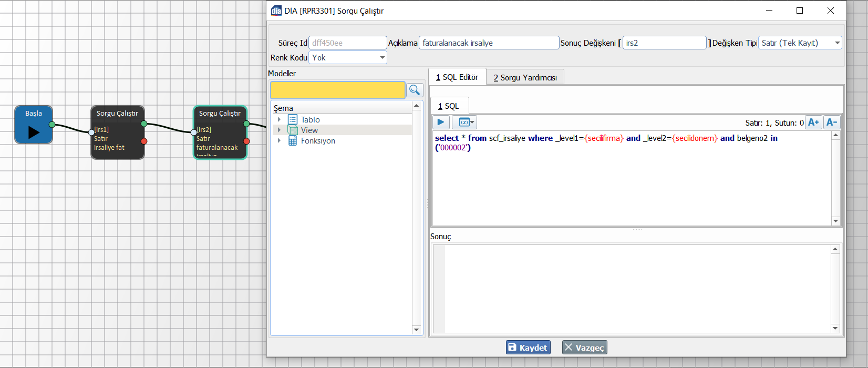Open the variable insert dropdown icon
The width and height of the screenshot is (868, 368).
[x=465, y=122]
